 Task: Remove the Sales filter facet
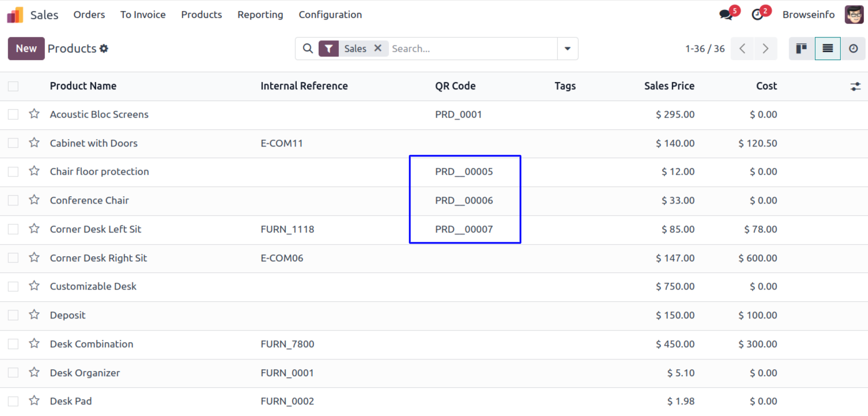click(x=378, y=48)
